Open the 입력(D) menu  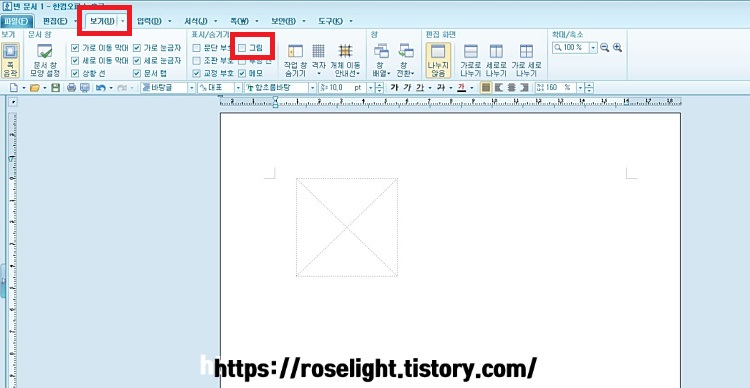coord(149,21)
